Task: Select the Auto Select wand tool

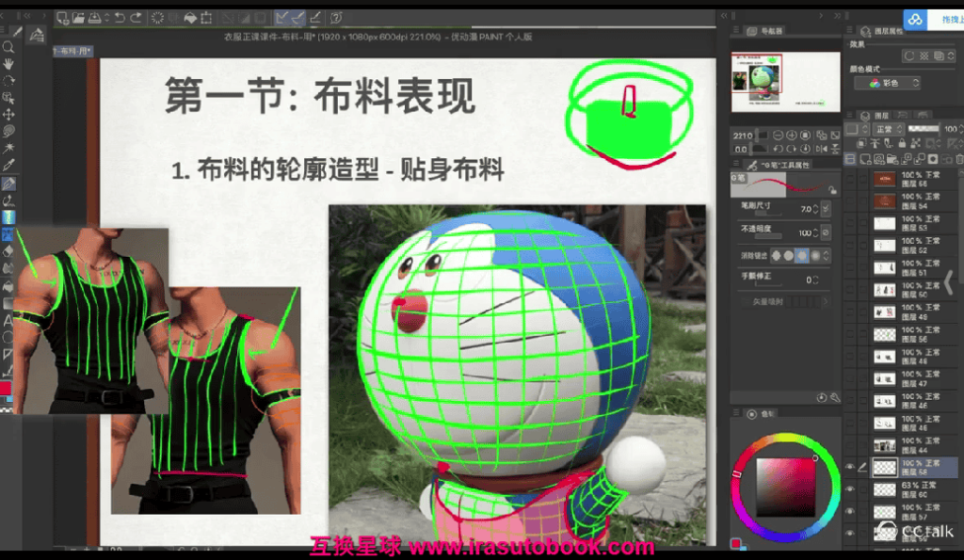Action: pos(8,148)
